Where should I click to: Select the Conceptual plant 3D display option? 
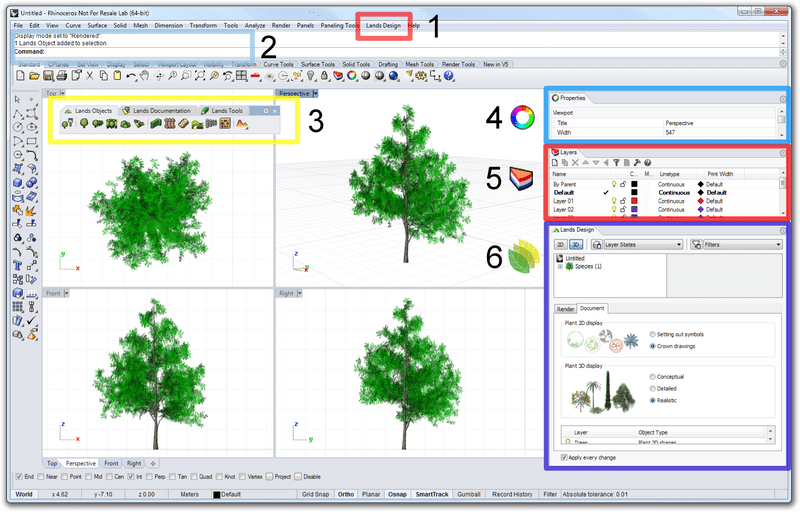[652, 377]
